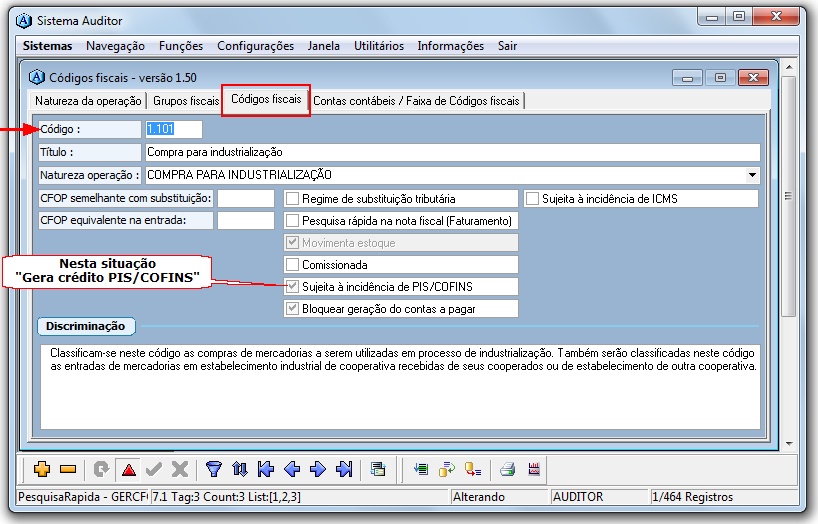Screen dimensions: 818x524
Task: Enable Sujeita à incidência de ICMS
Action: coord(533,199)
